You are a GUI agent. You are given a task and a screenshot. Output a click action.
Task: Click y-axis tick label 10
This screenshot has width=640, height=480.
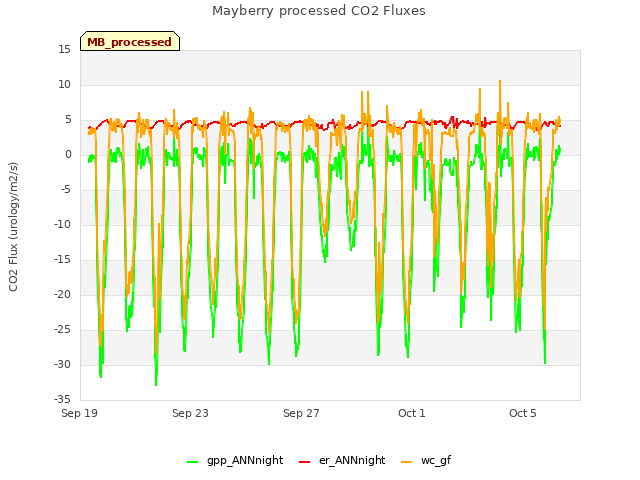point(64,85)
